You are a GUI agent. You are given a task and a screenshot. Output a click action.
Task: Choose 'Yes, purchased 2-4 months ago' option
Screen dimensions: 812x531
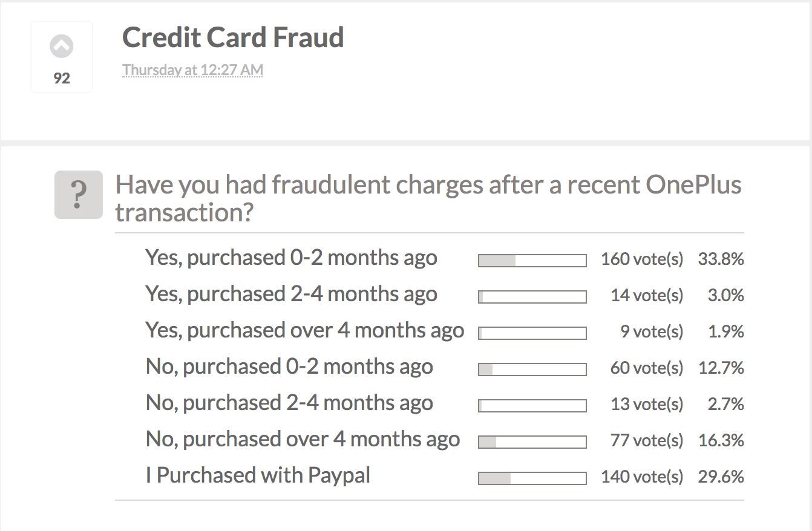tap(291, 295)
